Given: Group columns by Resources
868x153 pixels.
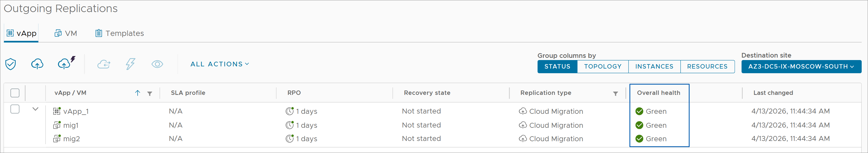Looking at the screenshot, I should [x=707, y=67].
